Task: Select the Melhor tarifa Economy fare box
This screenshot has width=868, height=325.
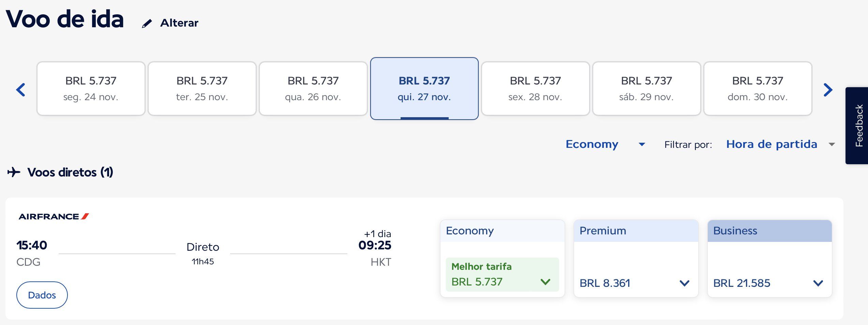Action: (x=503, y=275)
